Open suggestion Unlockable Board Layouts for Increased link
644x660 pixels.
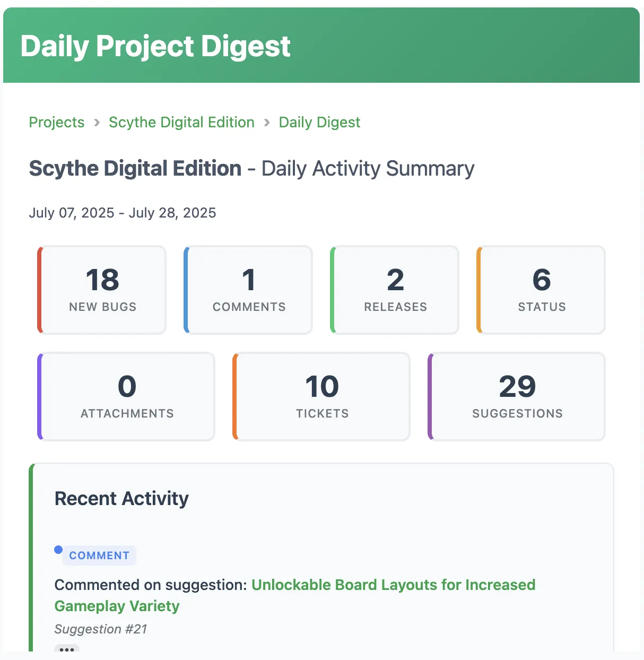[393, 585]
